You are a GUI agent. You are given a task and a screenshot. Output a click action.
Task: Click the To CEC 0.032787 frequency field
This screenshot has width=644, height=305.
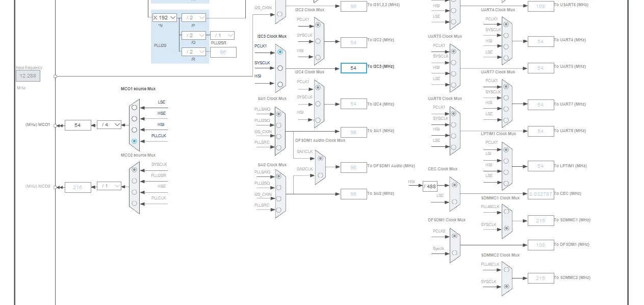coord(541,194)
